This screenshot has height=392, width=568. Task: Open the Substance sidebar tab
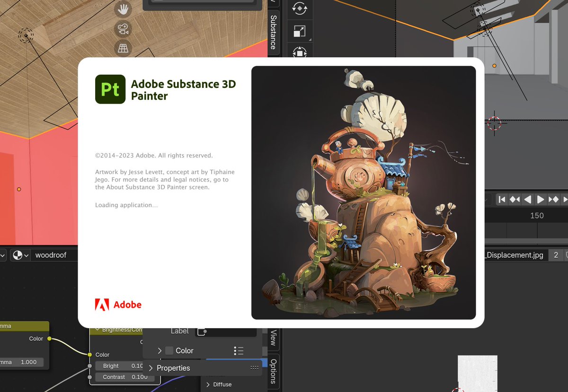[273, 32]
